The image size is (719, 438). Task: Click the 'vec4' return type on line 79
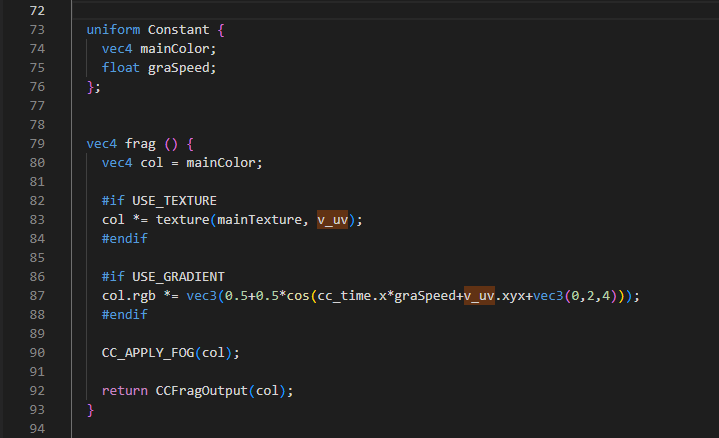click(x=102, y=144)
